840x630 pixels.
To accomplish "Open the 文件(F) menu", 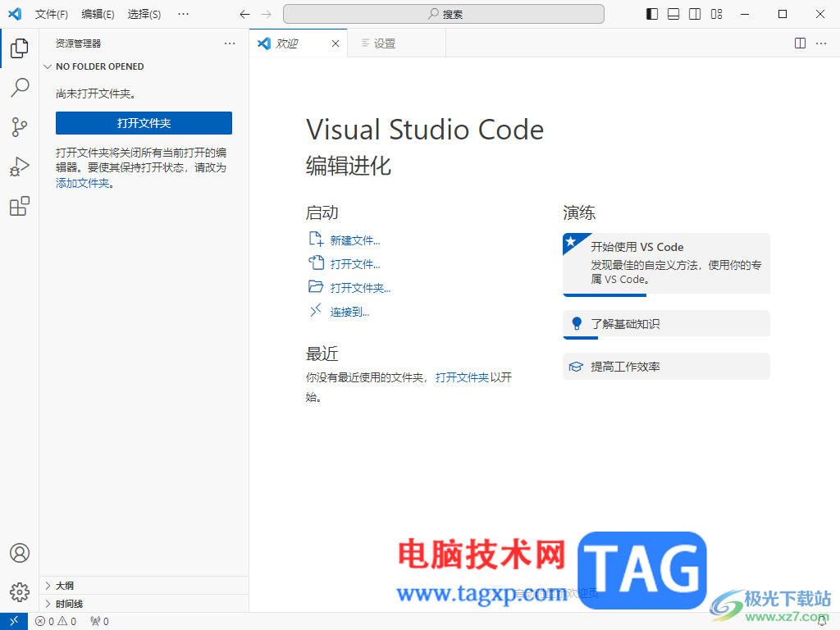I will 52,15.
